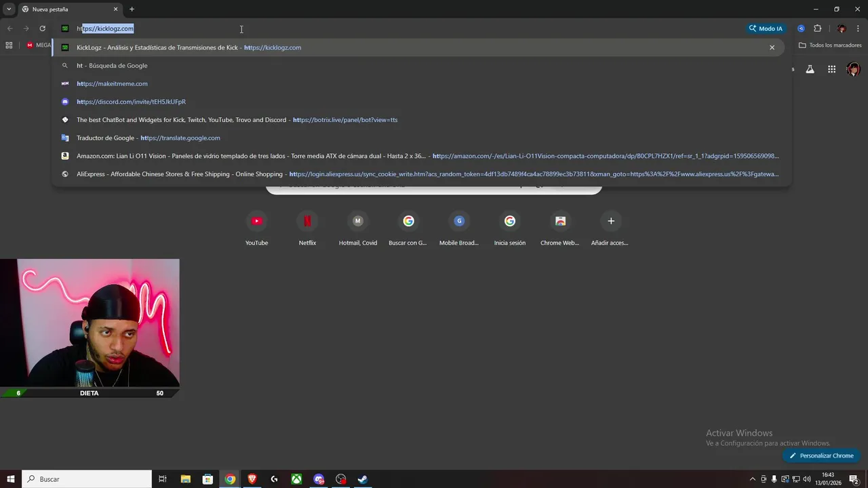This screenshot has width=868, height=488.
Task: Activate Modo IA button
Action: coord(766,28)
